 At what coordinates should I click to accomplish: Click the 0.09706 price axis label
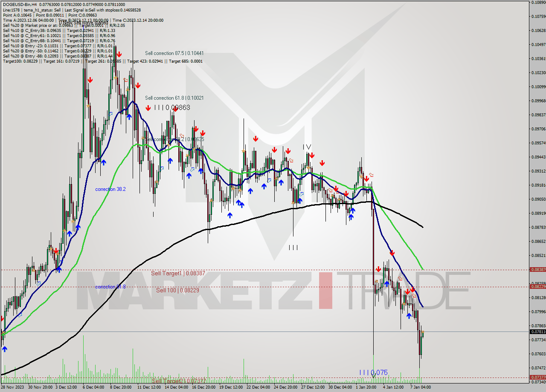coord(539,129)
